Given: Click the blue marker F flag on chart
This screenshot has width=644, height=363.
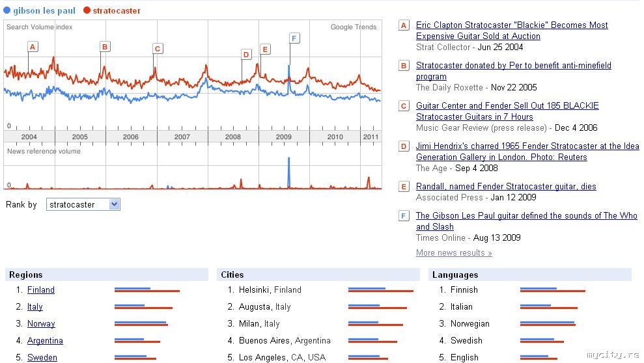Looking at the screenshot, I should [x=294, y=38].
